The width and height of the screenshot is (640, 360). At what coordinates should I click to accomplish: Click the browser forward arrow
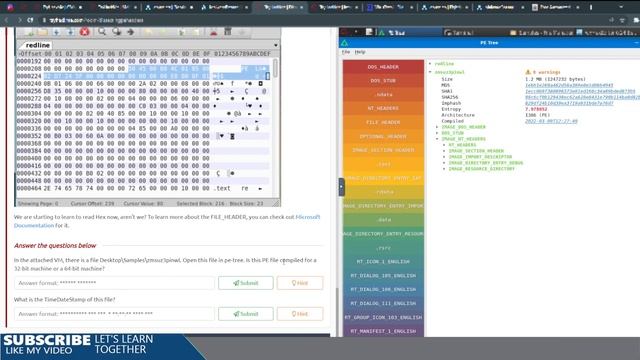click(19, 20)
